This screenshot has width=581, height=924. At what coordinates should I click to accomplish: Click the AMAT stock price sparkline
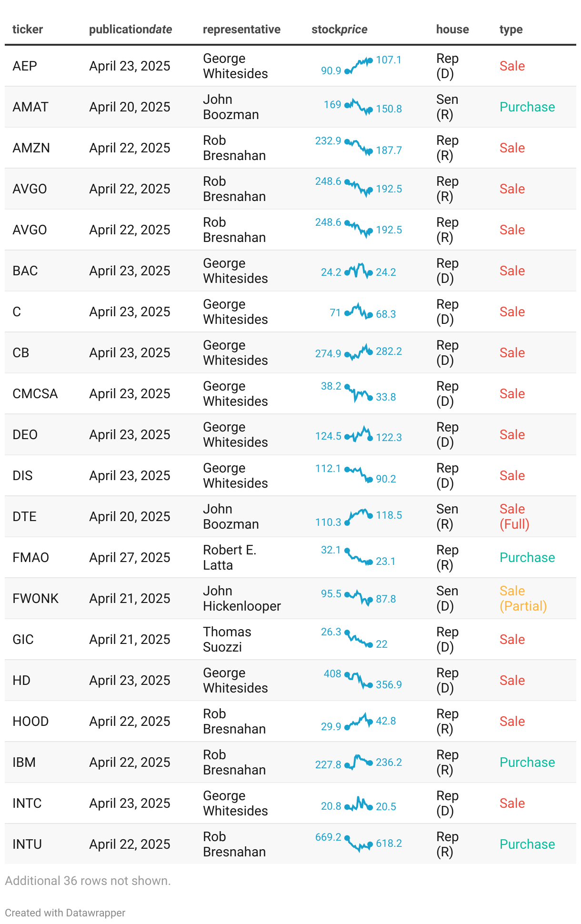359,107
